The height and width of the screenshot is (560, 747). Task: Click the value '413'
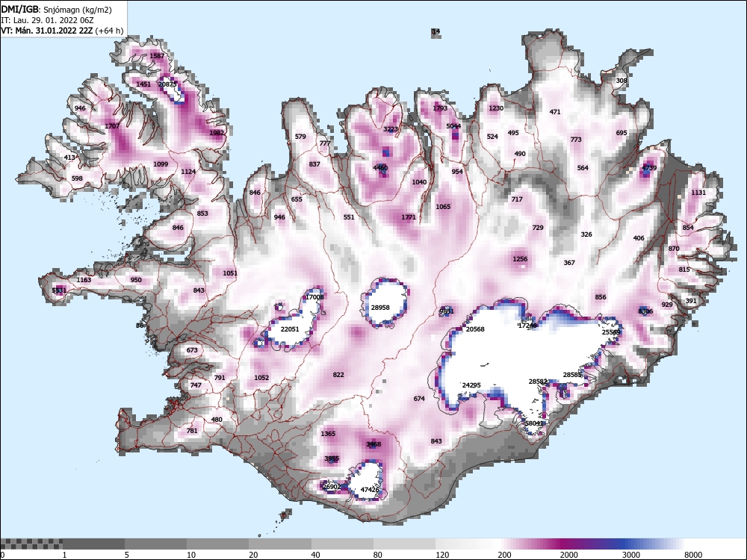point(69,158)
